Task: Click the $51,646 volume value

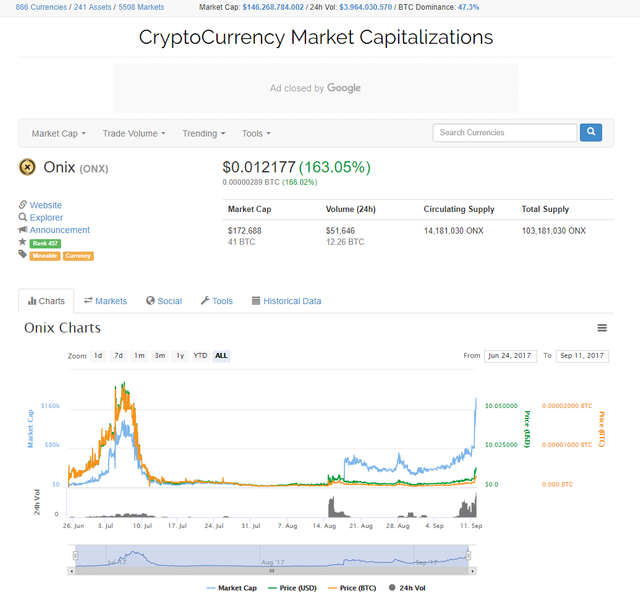Action: (340, 231)
